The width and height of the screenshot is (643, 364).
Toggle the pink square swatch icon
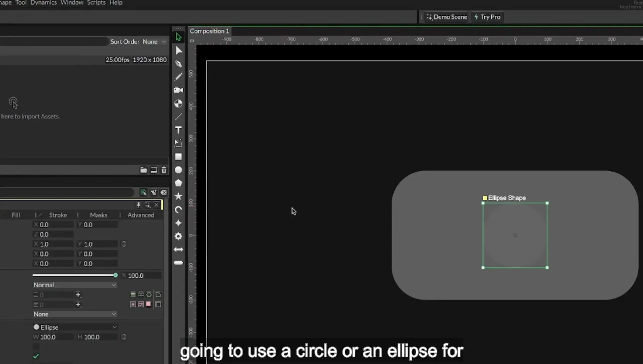tap(148, 304)
